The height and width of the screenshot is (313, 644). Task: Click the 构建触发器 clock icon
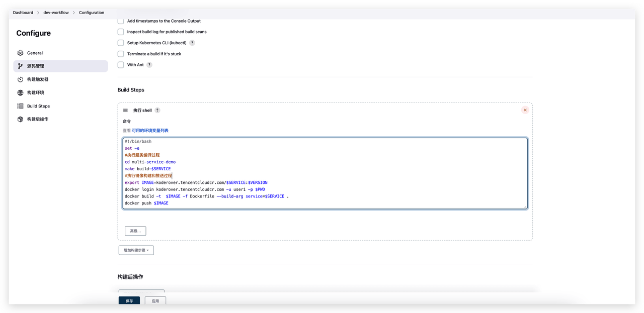(20, 79)
